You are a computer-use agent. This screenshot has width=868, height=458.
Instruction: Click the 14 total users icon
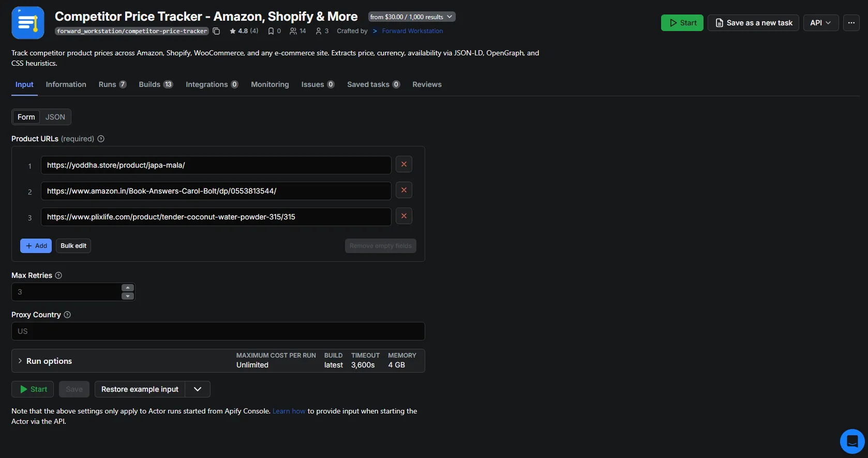tap(293, 31)
